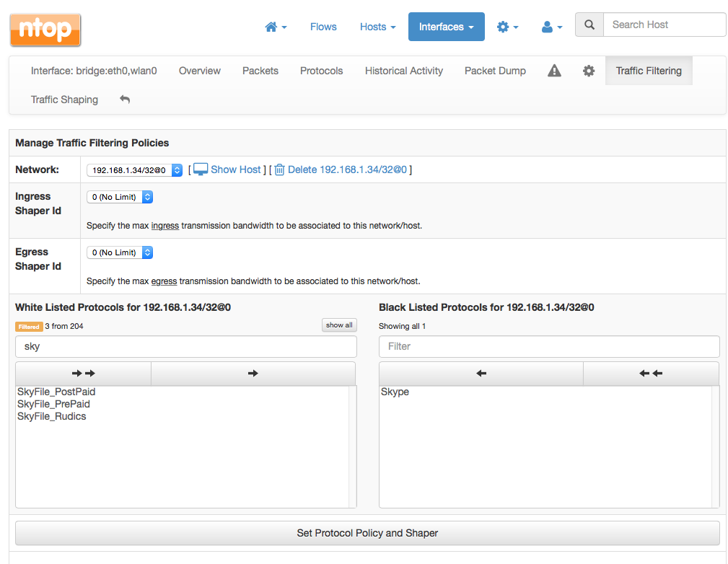Screen dimensions: 728x564
Task: Click the Show Host link
Action: coord(227,169)
